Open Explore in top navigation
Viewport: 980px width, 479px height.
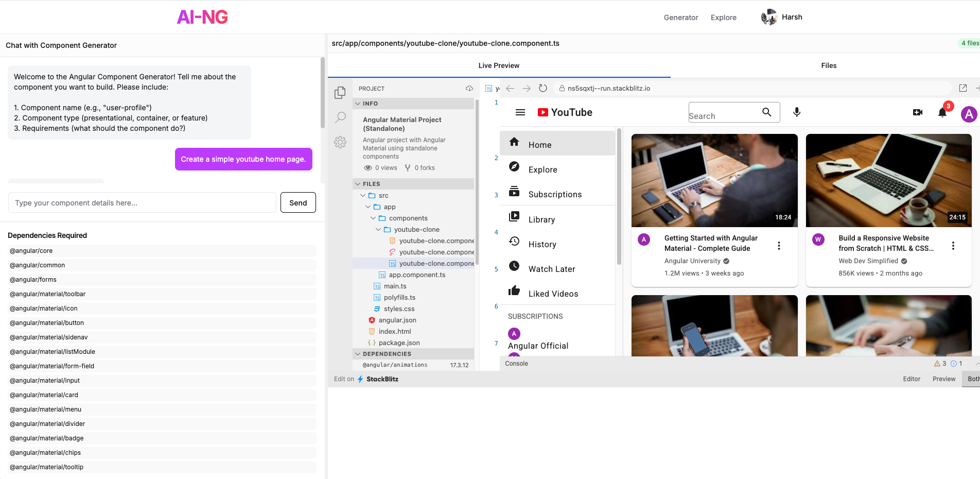(x=724, y=18)
